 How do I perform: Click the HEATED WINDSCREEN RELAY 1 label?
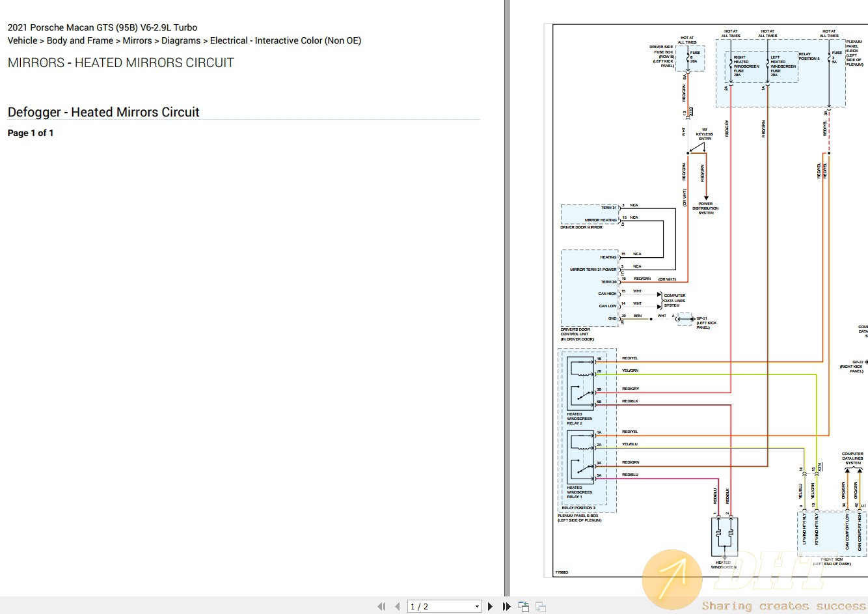click(579, 492)
